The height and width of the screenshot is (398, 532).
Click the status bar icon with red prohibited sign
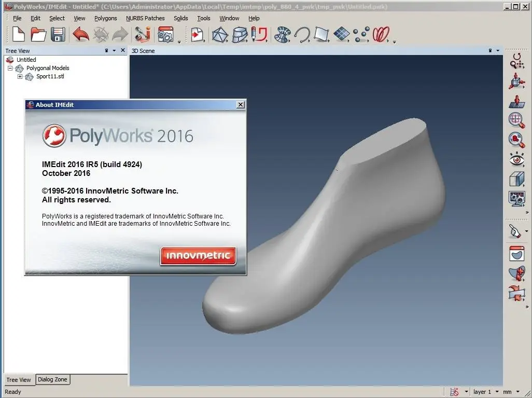click(x=454, y=392)
